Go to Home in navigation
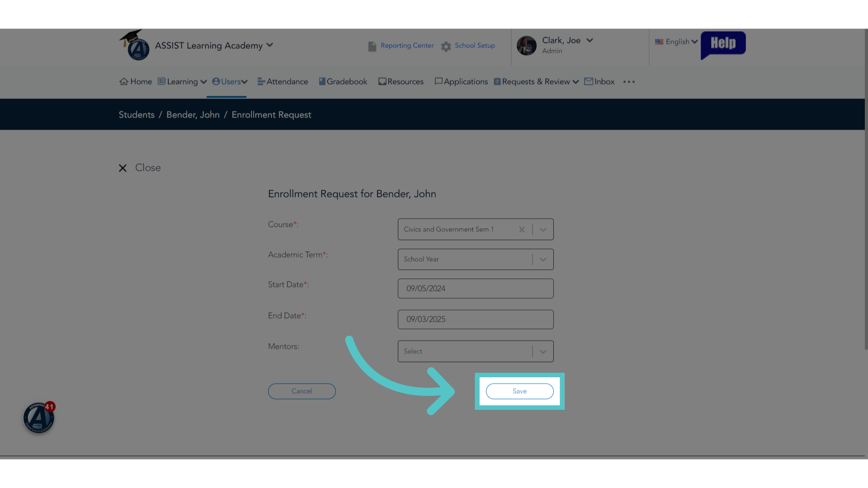868x488 pixels. click(136, 82)
